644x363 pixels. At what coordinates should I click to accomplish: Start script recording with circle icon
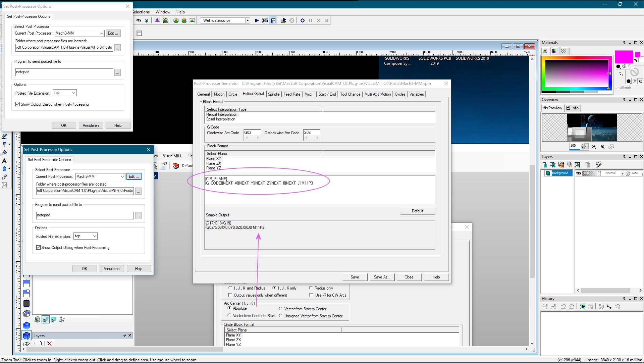(x=302, y=20)
